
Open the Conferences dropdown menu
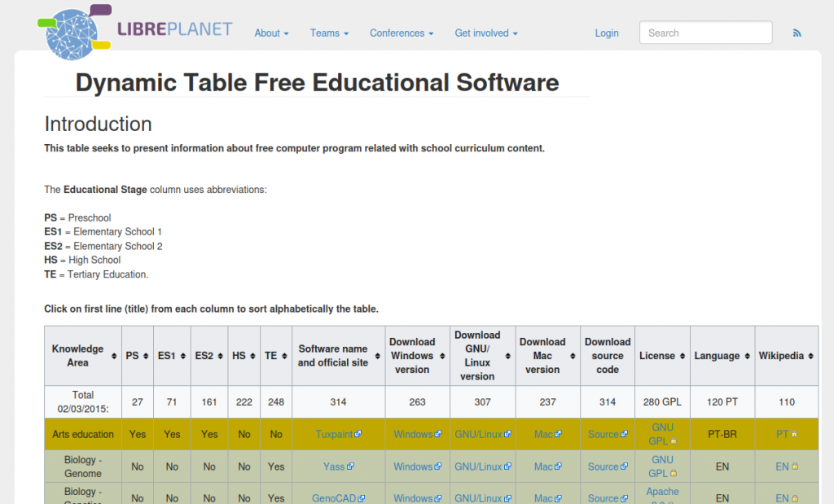(402, 33)
